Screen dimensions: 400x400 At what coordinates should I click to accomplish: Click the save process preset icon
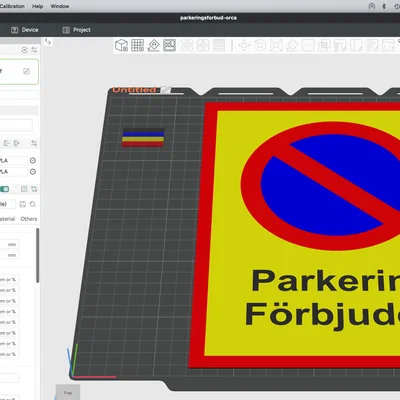click(x=23, y=204)
